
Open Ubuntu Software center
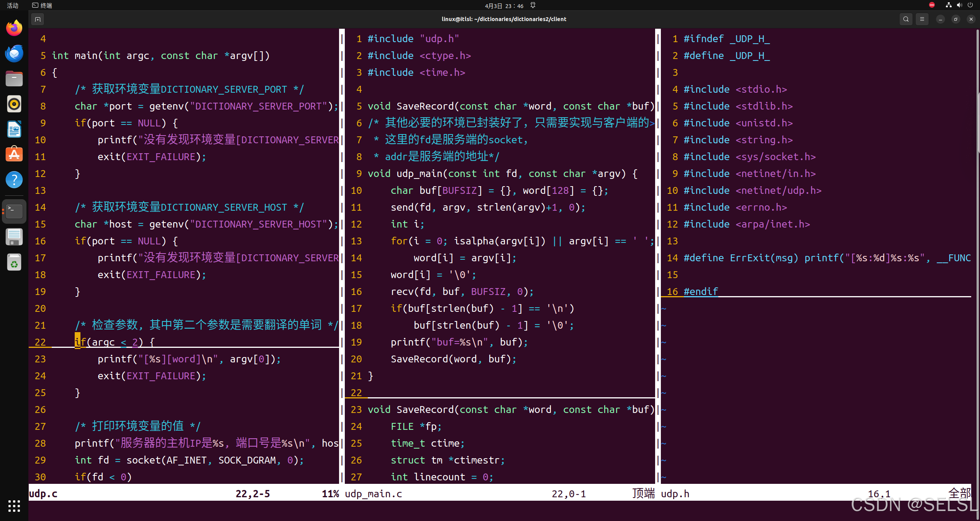[14, 154]
